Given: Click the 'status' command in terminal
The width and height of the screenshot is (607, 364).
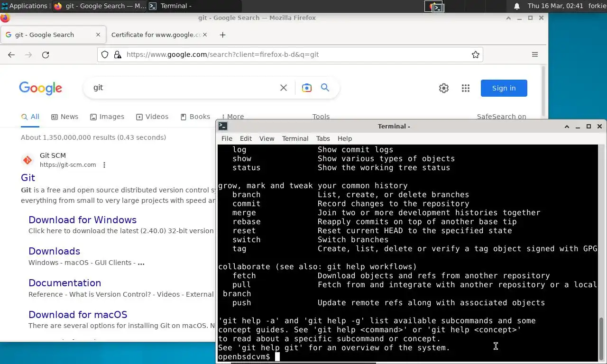Looking at the screenshot, I should (247, 168).
